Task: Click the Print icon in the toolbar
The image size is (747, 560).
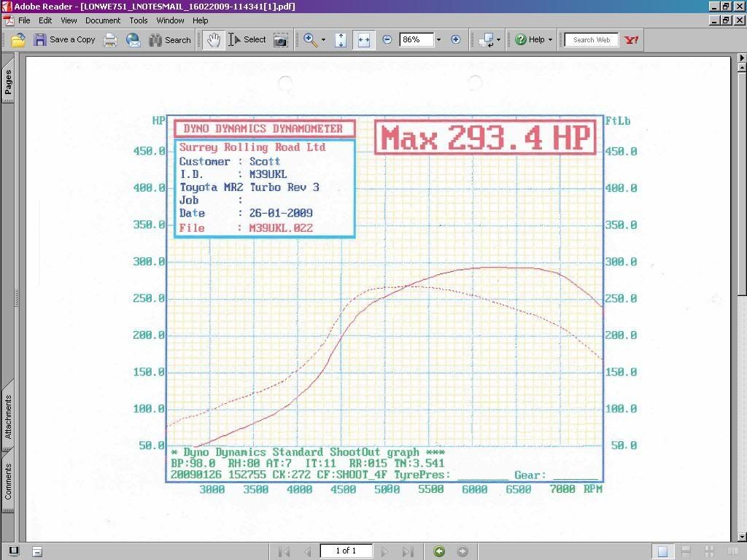Action: [x=110, y=40]
